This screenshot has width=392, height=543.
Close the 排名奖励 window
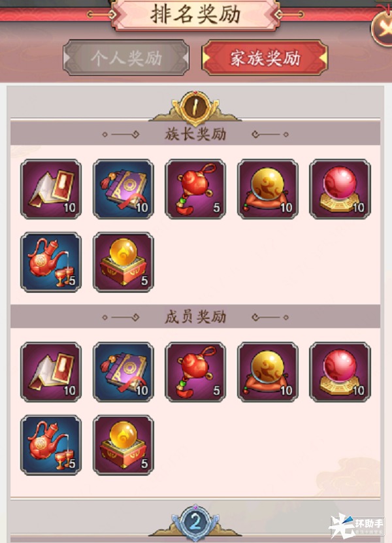(x=383, y=27)
